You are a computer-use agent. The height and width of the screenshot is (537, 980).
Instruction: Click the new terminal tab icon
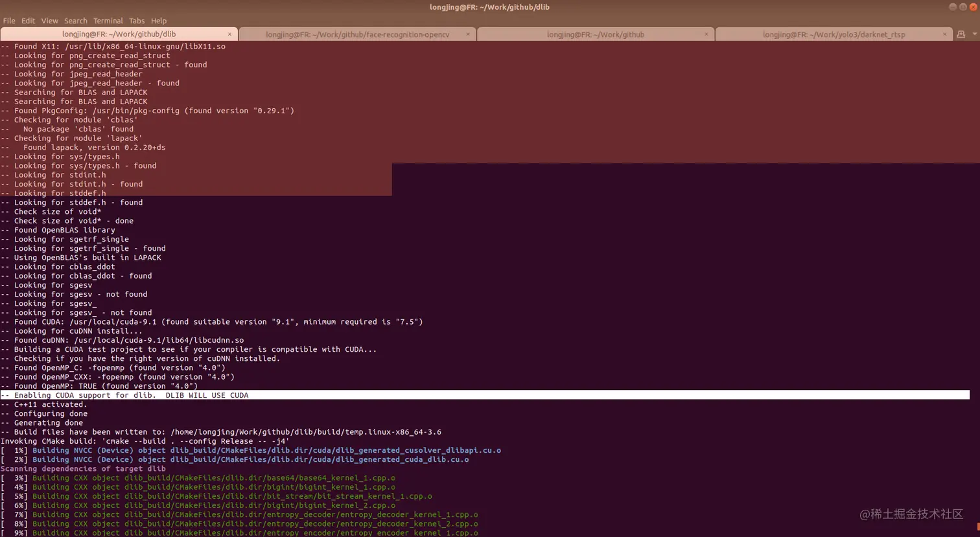[960, 34]
